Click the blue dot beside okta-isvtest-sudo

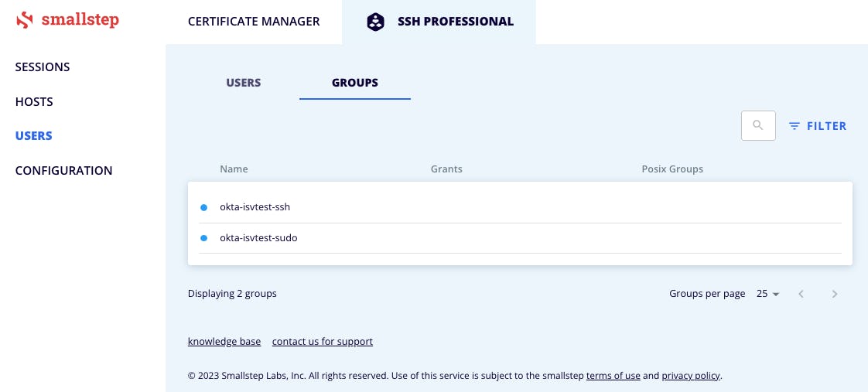click(x=204, y=238)
